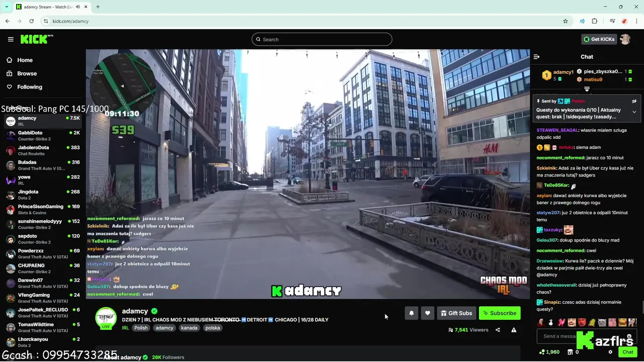Screen dimensions: 644x362
Task: Share the stream via share icon
Action: pyautogui.click(x=498, y=330)
